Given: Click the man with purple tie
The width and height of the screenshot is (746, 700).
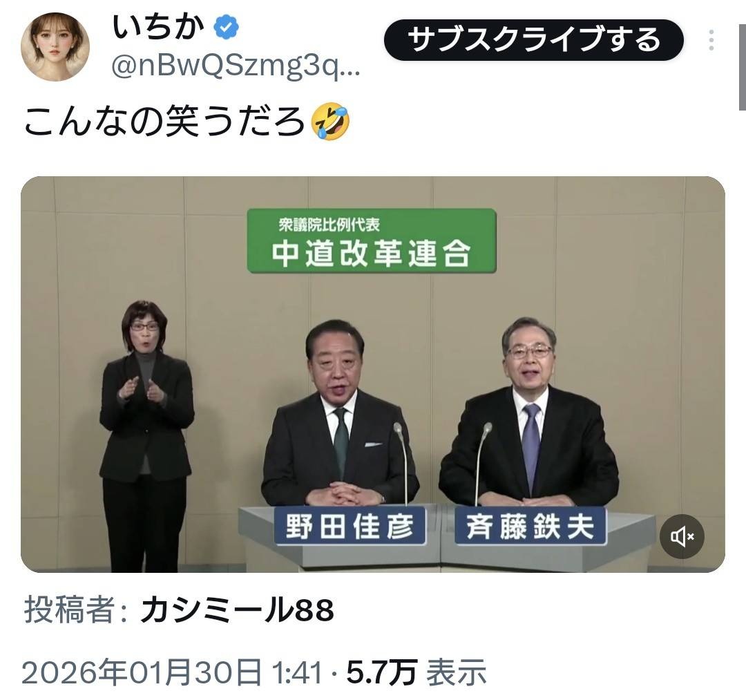Looking at the screenshot, I should (x=528, y=412).
